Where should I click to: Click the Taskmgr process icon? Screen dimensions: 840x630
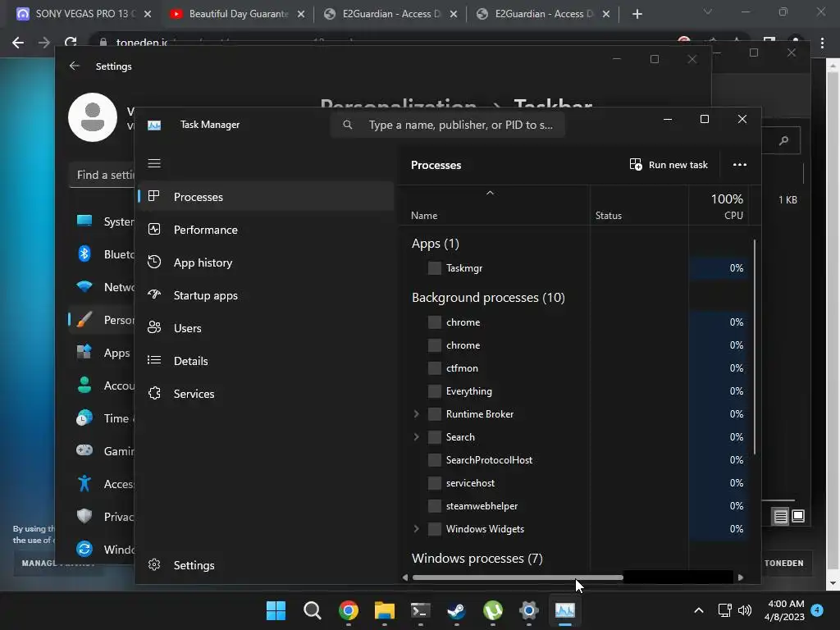point(435,268)
